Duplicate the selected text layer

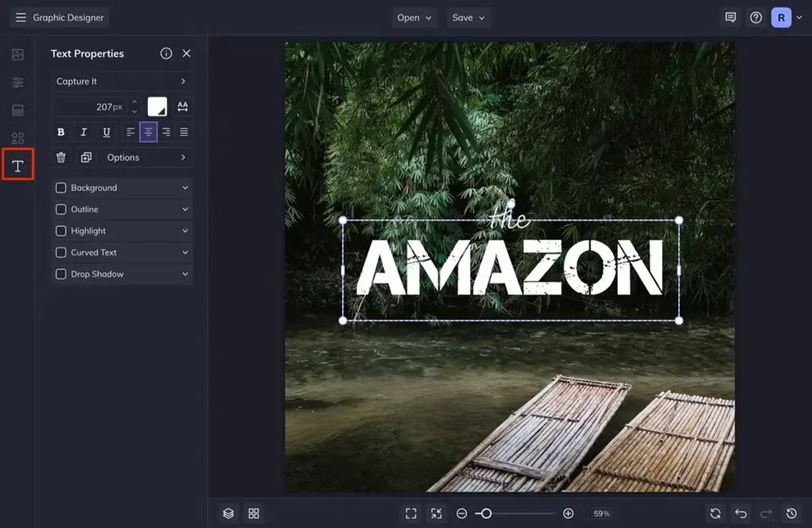point(86,157)
